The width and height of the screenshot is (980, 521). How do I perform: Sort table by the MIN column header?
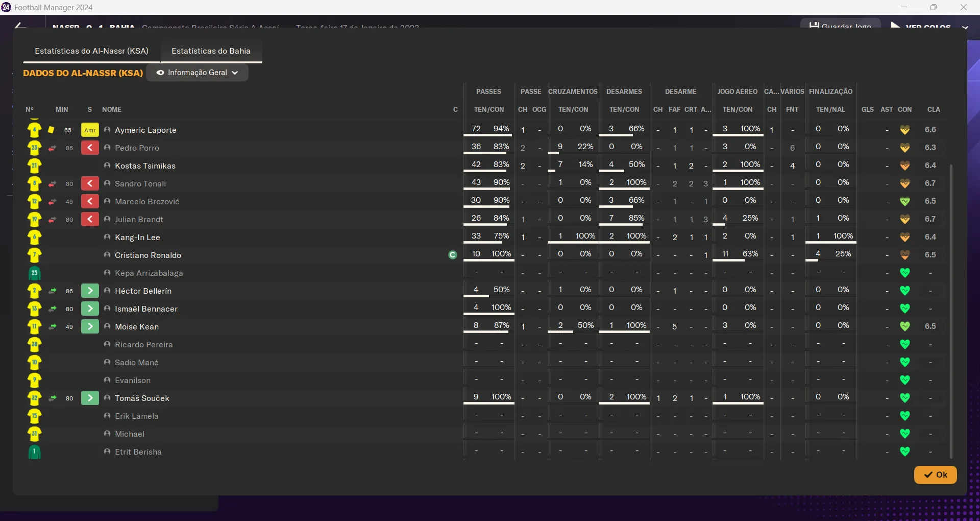[62, 109]
